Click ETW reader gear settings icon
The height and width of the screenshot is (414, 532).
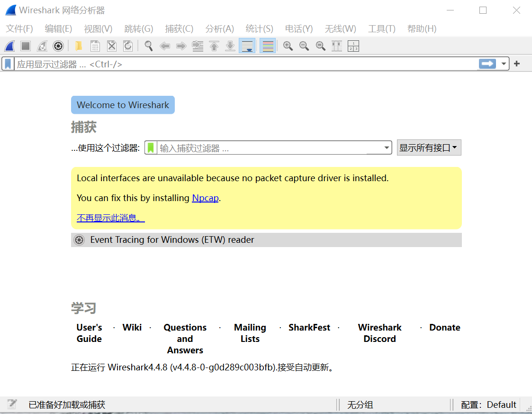tap(79, 240)
